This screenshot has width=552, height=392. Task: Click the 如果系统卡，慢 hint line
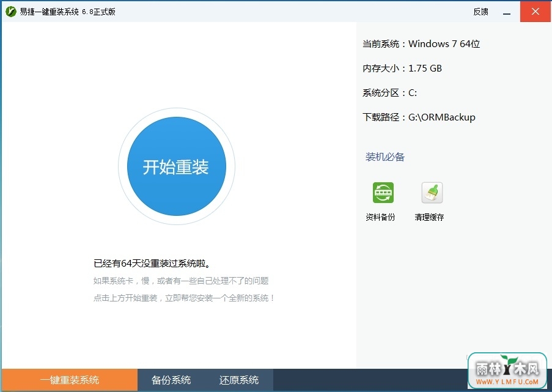click(x=181, y=281)
